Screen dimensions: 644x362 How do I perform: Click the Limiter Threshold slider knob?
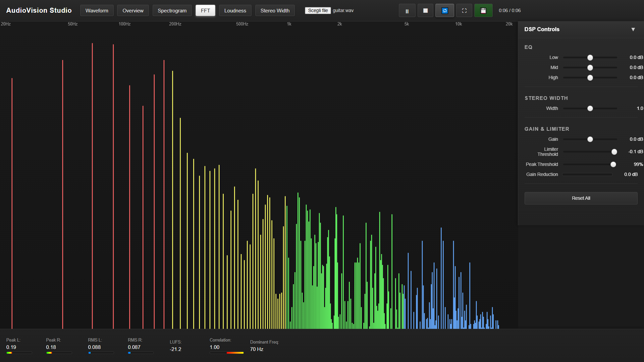click(614, 152)
